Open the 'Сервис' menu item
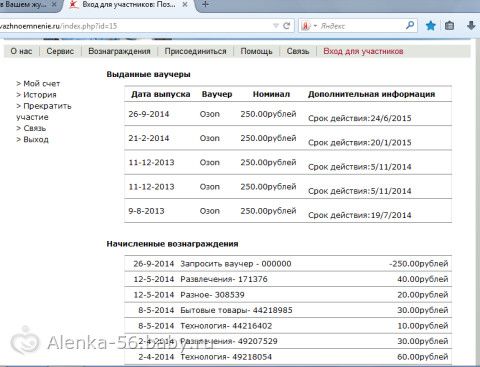 click(60, 51)
